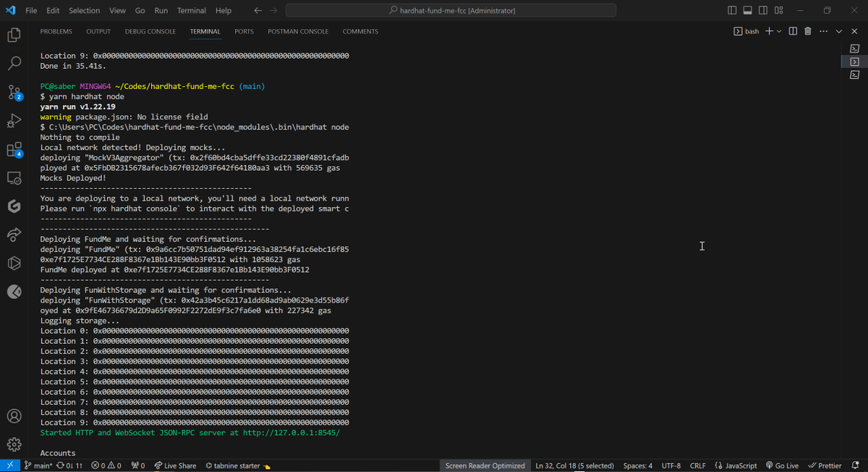Switch to the POSTMAN CONSOLE tab
Viewport: 868px width, 472px height.
(x=298, y=31)
